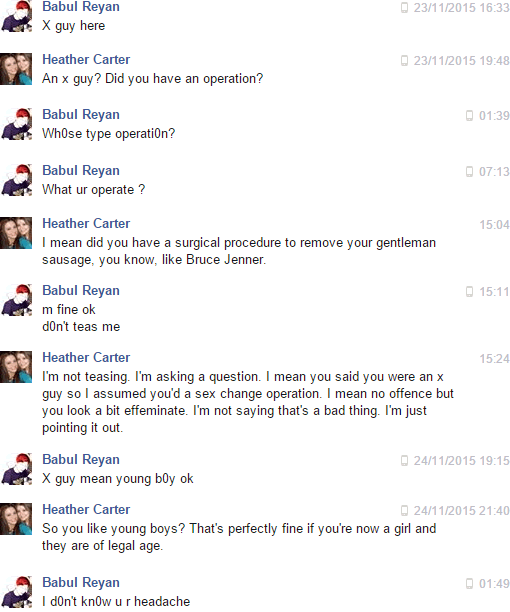The height and width of the screenshot is (612, 510).
Task: Click the 15:04 timestamp
Action: 494,225
